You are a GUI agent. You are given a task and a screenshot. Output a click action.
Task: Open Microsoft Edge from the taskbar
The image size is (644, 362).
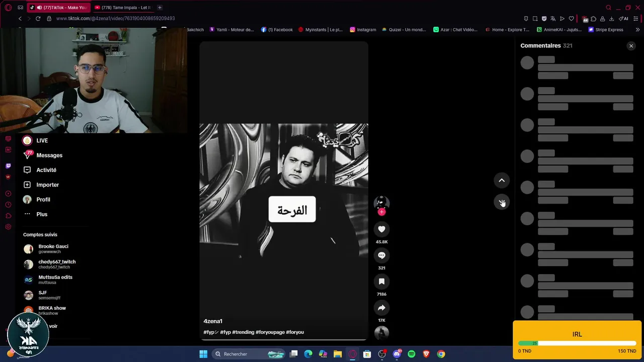308,354
